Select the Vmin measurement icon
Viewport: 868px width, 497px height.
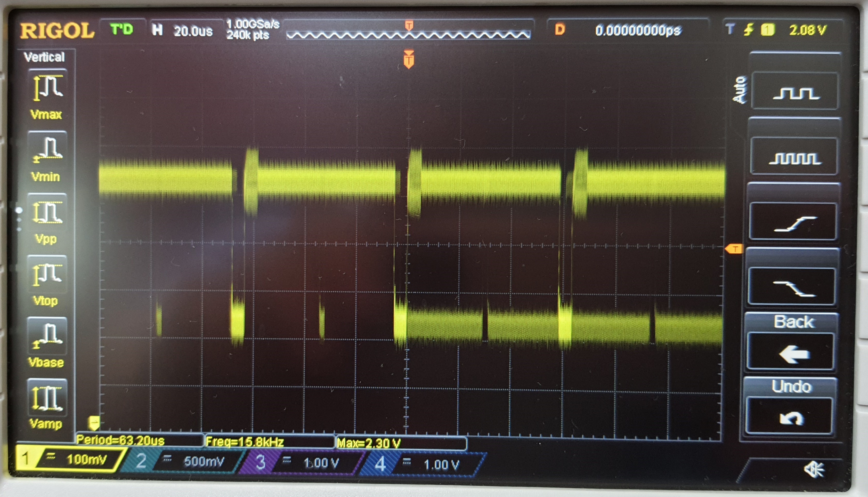(x=47, y=150)
